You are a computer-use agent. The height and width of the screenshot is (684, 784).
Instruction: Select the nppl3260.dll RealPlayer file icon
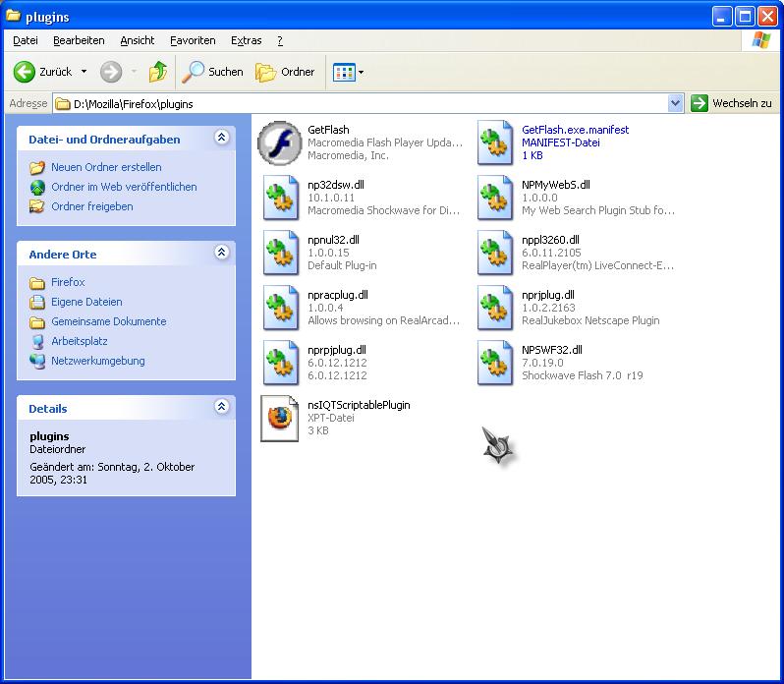click(495, 254)
